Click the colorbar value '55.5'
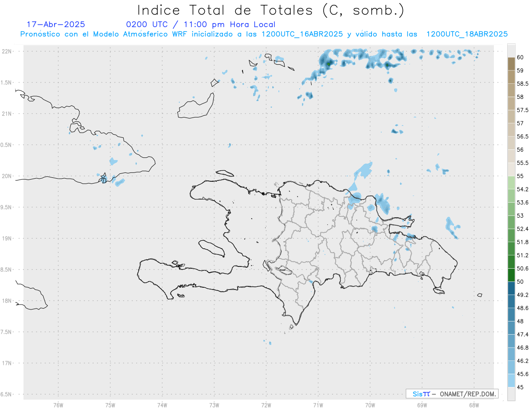The image size is (532, 411). (x=523, y=163)
